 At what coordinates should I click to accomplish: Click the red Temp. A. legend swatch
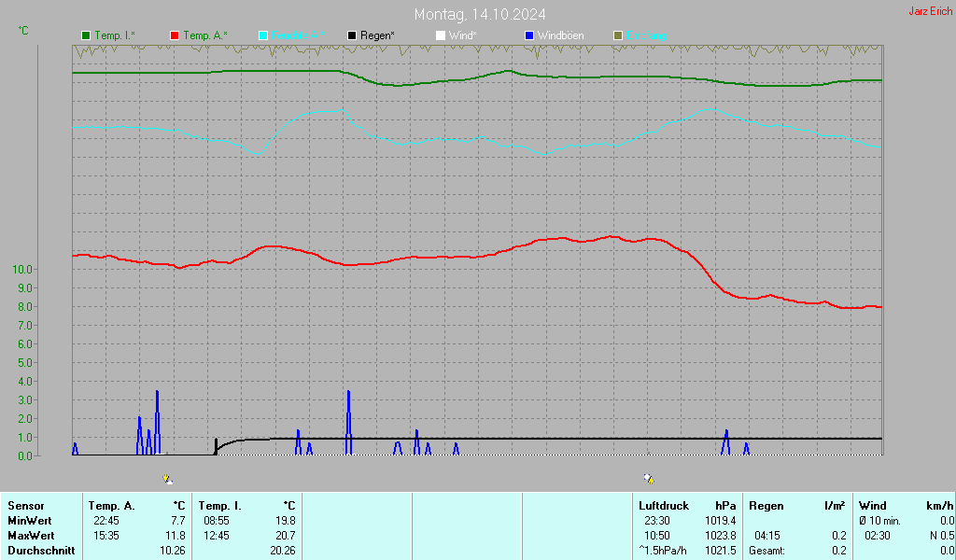[x=175, y=35]
